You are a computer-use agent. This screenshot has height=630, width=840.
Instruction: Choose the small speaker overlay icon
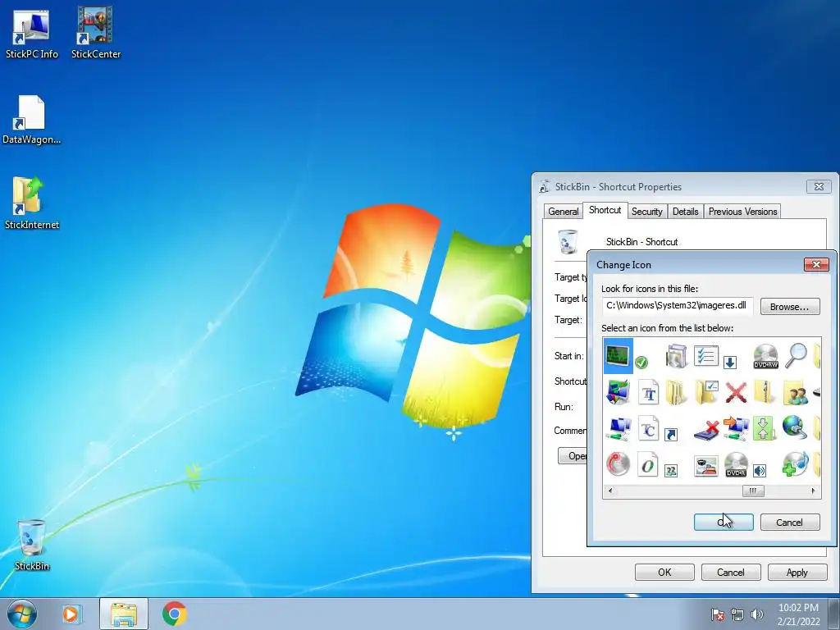(x=760, y=471)
